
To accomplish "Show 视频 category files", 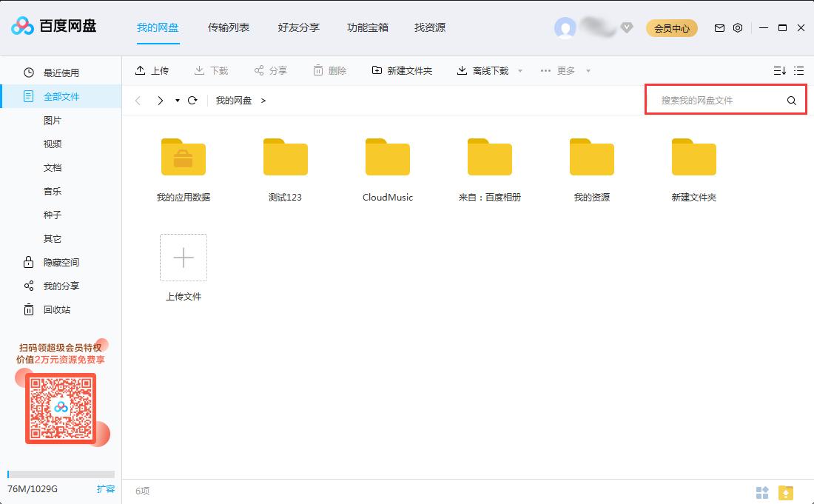I will [x=53, y=144].
